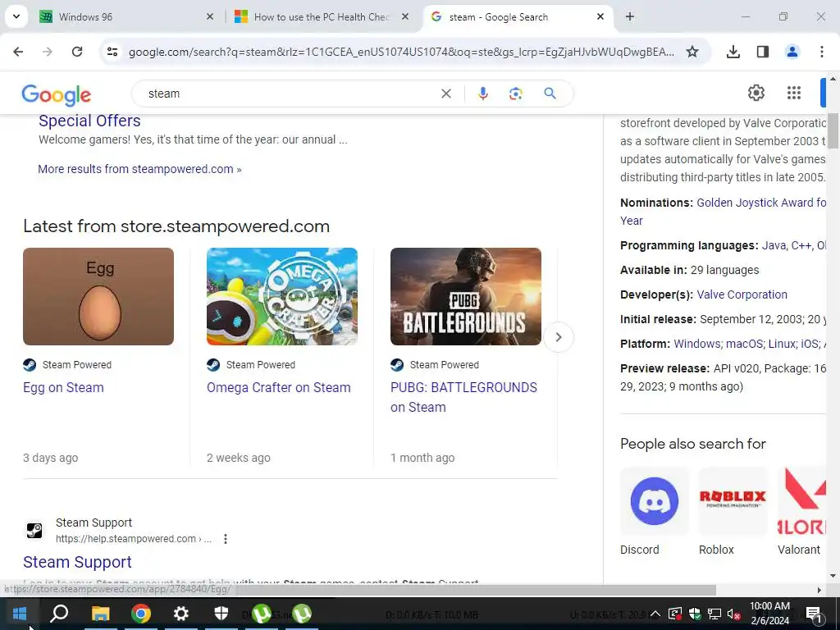Click the PUBG Battlegrounds thumbnail

[466, 296]
